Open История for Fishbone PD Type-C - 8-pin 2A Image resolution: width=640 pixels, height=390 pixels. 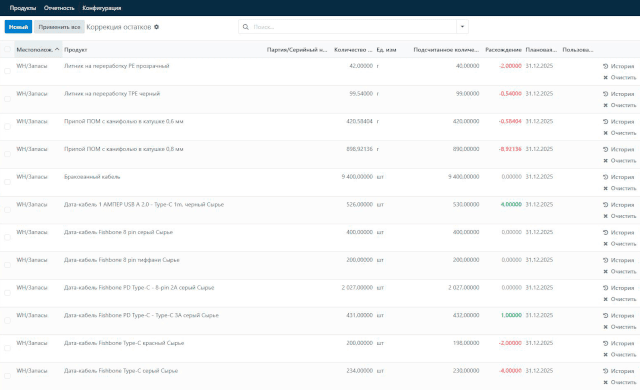[x=618, y=288]
